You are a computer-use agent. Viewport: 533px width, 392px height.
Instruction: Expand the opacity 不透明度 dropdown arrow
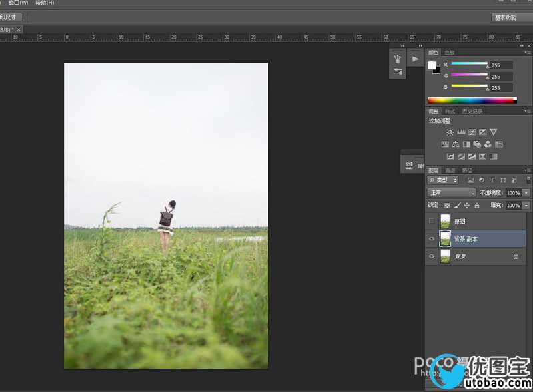(x=526, y=193)
